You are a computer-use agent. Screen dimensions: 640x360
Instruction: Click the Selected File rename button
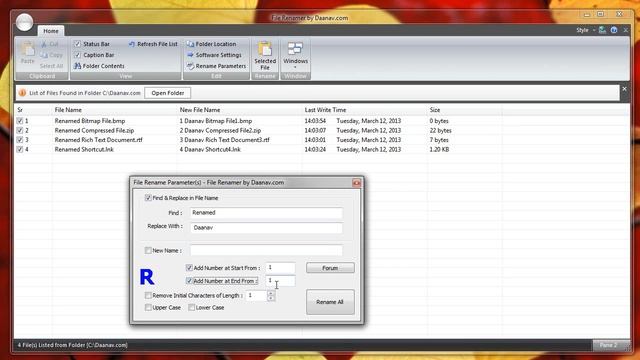coord(265,56)
